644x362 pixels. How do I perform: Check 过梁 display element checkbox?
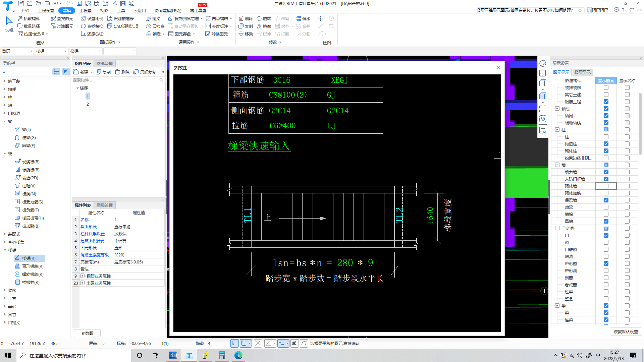click(606, 292)
